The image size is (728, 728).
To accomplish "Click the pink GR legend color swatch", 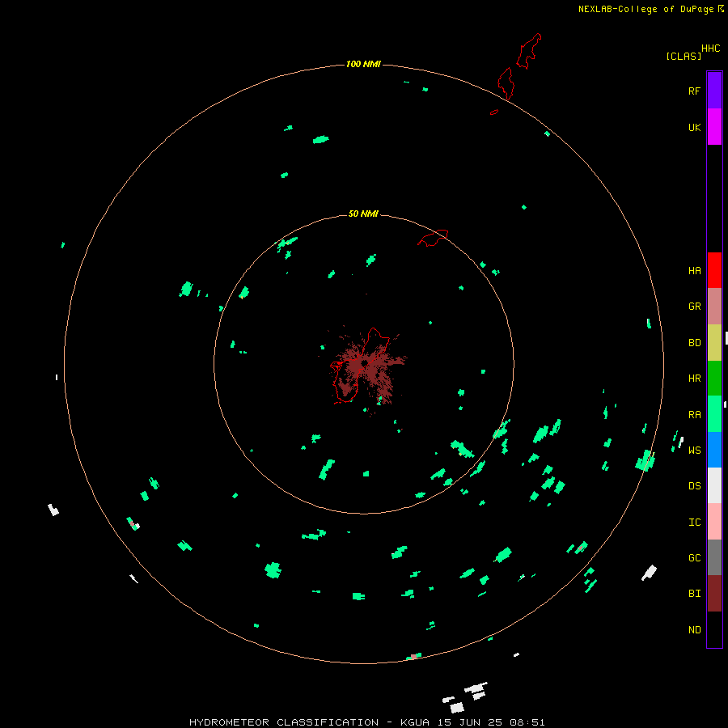I will (x=714, y=307).
